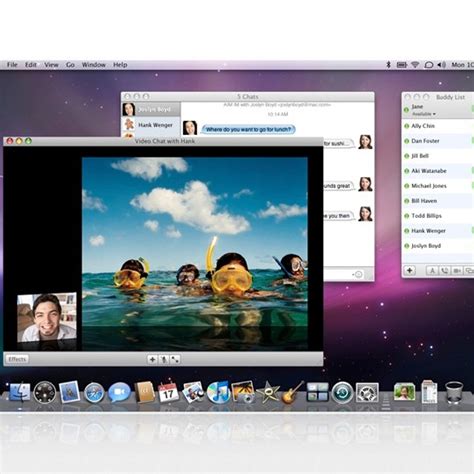Open the Trash in the Dock
The width and height of the screenshot is (474, 474).
pyautogui.click(x=454, y=392)
